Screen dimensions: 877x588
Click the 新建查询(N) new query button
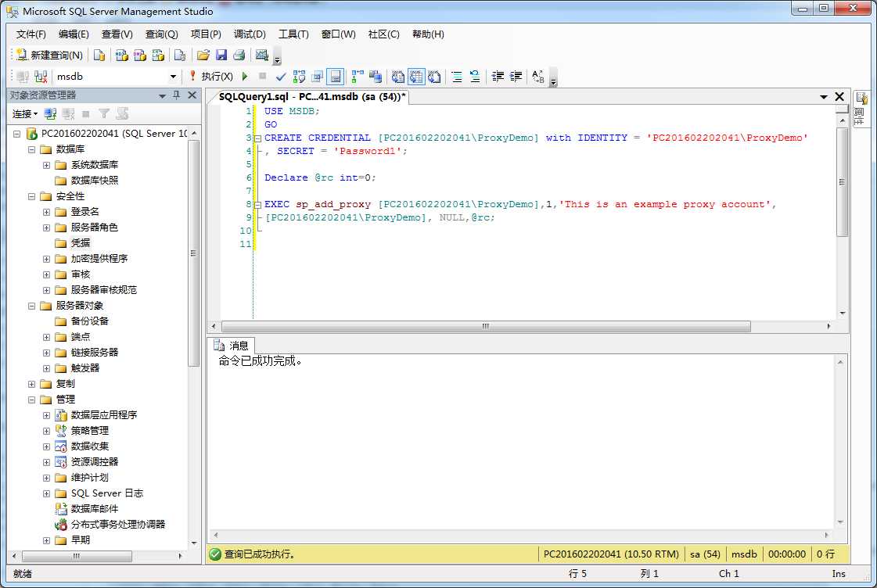(50, 55)
